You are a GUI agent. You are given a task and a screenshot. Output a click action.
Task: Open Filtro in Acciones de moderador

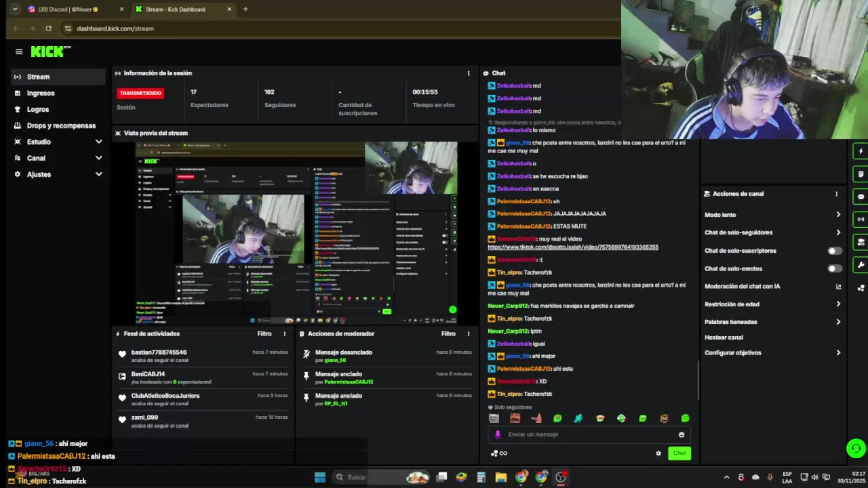click(x=448, y=333)
